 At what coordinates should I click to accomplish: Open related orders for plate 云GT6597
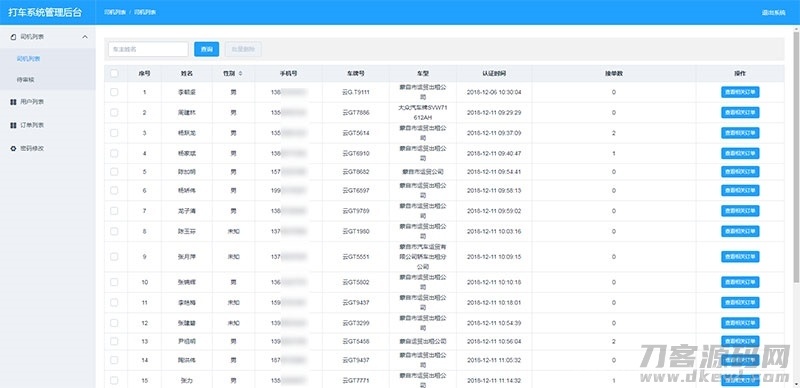click(740, 190)
